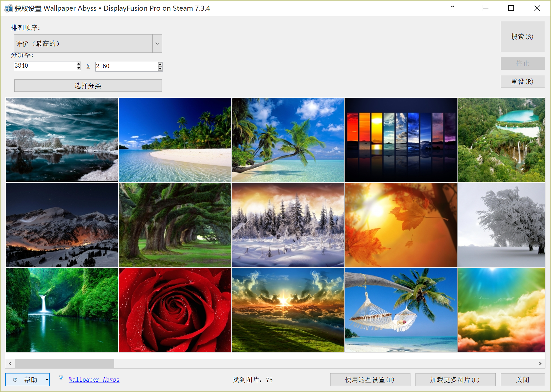Expand the sort order combo box
This screenshot has height=392, width=551.
157,43
